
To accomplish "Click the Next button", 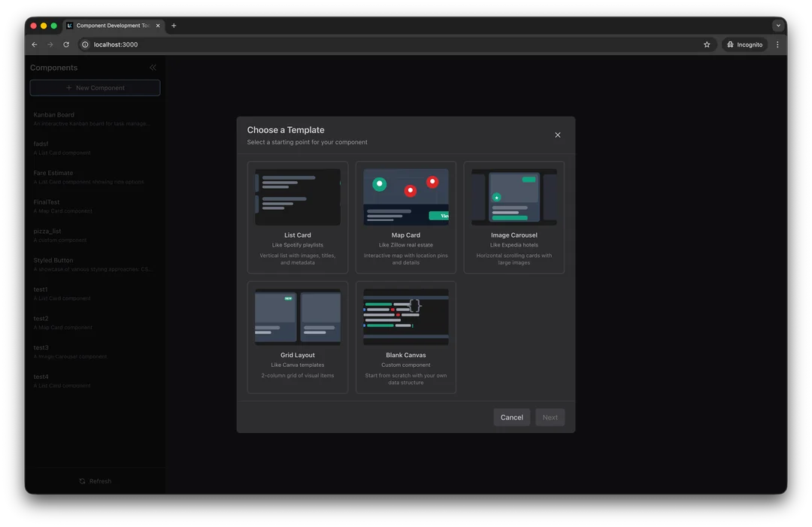I will [x=550, y=416].
